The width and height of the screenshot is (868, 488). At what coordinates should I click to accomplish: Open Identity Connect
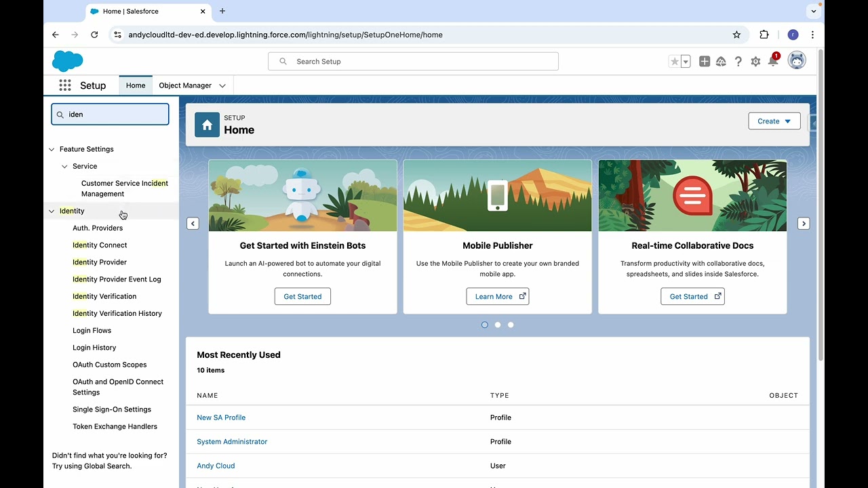[100, 245]
